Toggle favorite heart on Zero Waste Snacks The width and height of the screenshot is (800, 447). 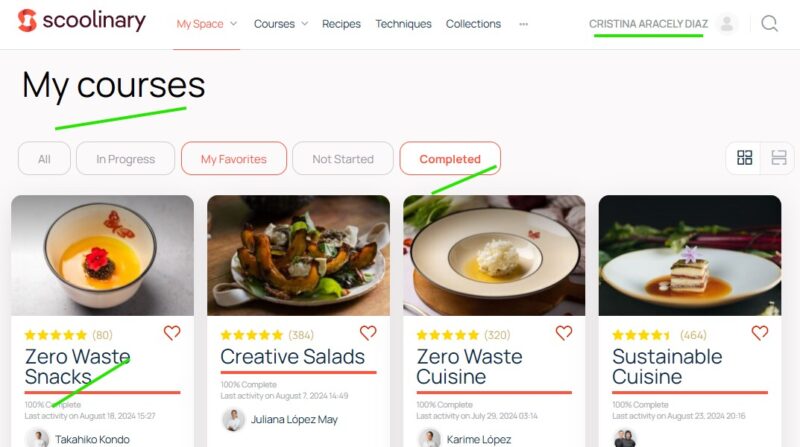tap(172, 333)
